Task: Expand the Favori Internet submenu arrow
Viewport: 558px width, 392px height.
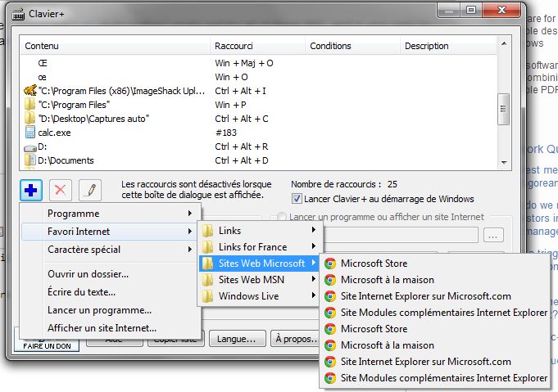Action: [190, 232]
